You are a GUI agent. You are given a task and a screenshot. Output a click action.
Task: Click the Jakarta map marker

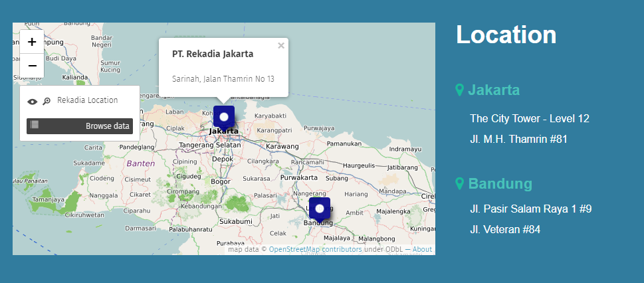(x=224, y=117)
